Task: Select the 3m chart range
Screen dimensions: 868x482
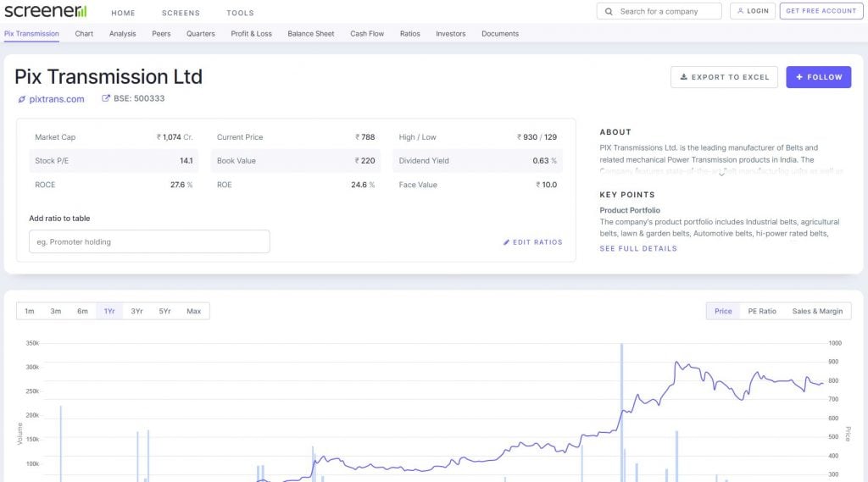Action: (x=56, y=311)
